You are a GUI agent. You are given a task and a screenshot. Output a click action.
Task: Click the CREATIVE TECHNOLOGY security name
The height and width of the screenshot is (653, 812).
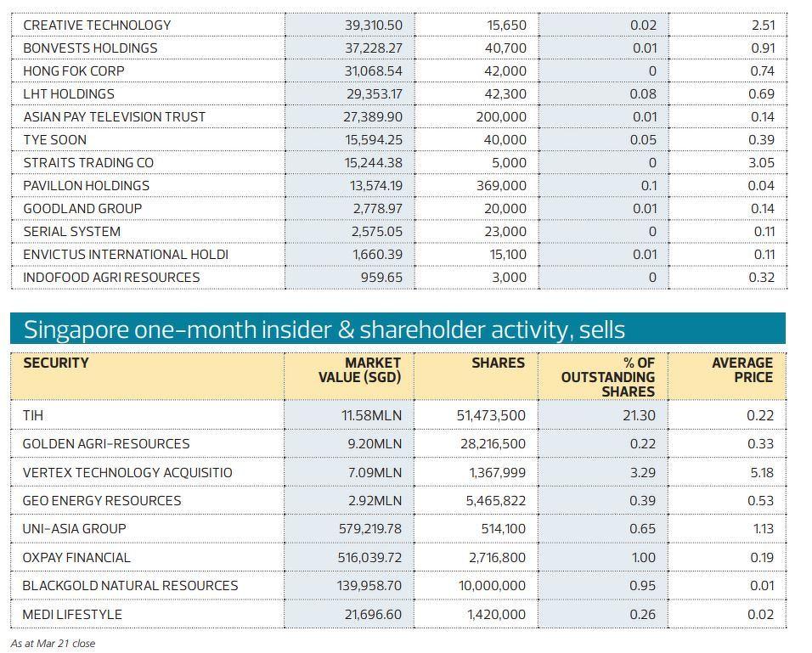97,25
